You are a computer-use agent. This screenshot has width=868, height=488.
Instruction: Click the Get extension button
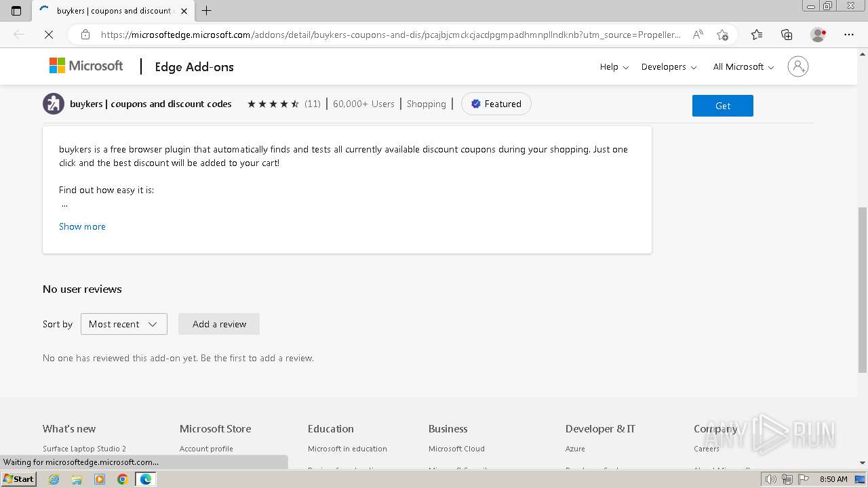722,106
